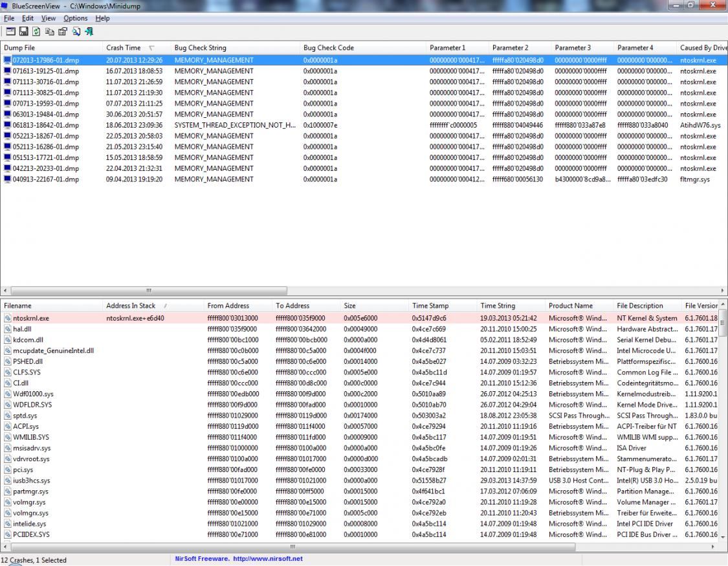
Task: Click the upper pane horizontal scrollbar thumb
Action: [149, 290]
